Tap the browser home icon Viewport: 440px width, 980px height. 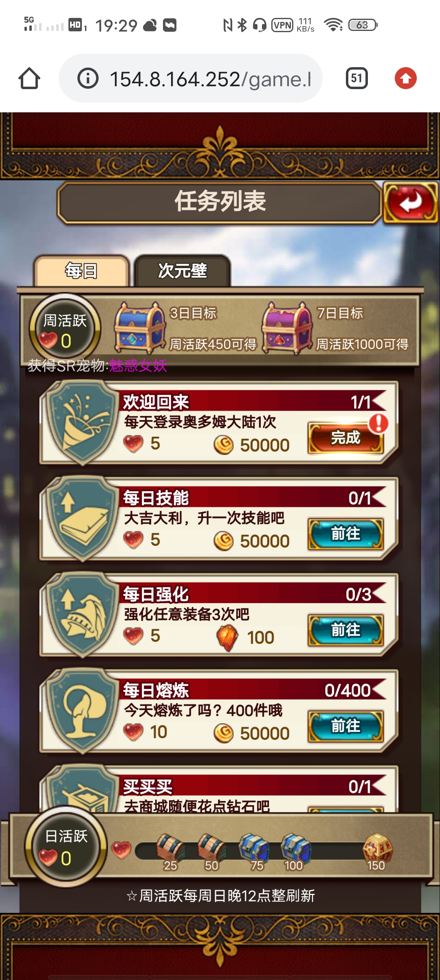(x=29, y=78)
